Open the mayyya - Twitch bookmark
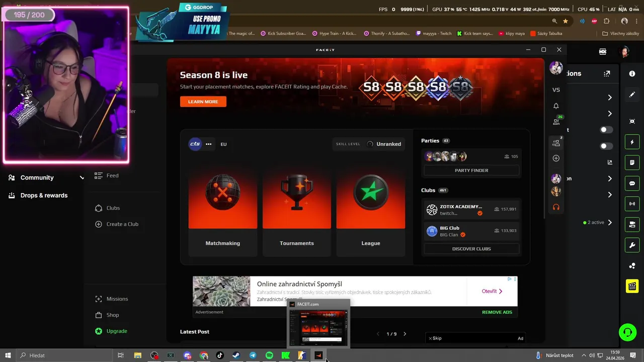644x362 pixels. click(434, 34)
